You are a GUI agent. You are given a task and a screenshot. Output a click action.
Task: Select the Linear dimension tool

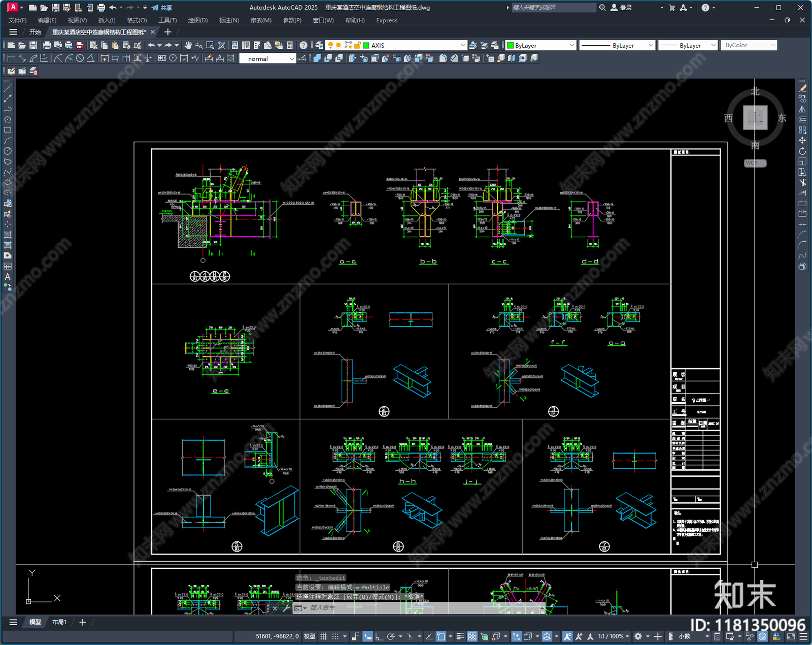pyautogui.click(x=11, y=58)
